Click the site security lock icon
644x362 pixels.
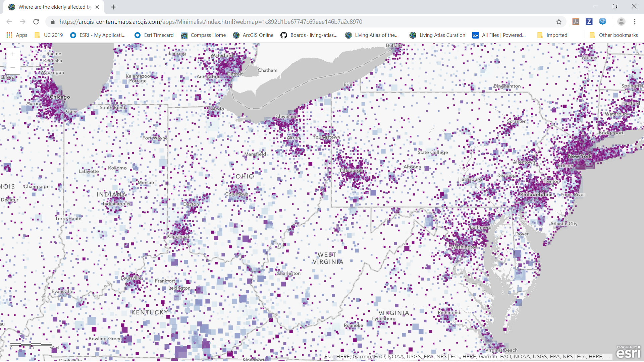(53, 21)
